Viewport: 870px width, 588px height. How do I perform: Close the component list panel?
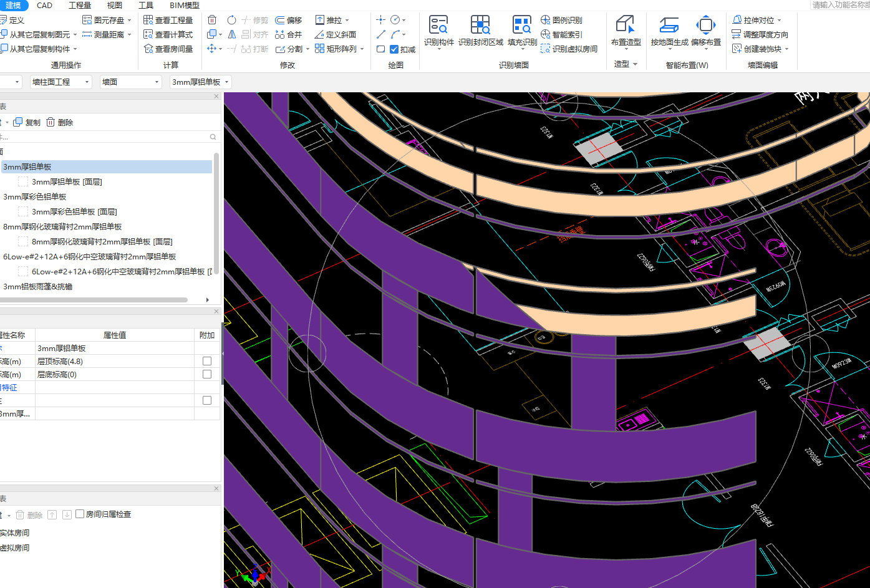[216, 96]
